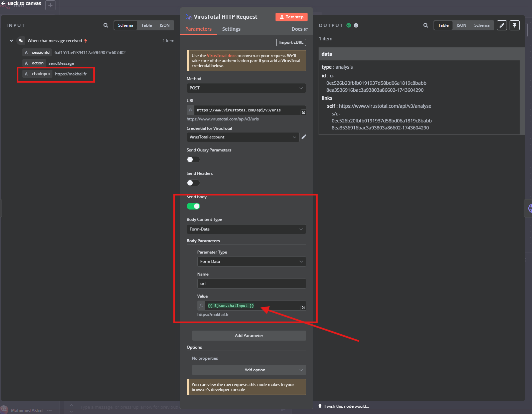Switch INPUT view to Table tab
The image size is (532, 414).
pos(146,25)
